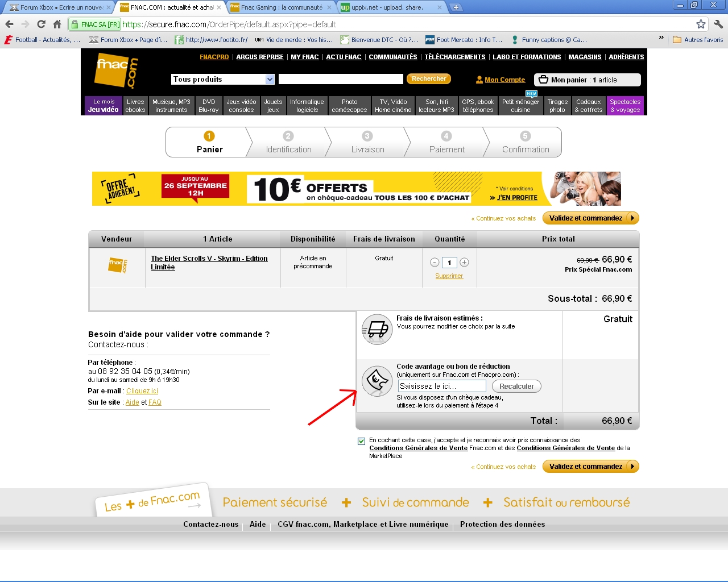
Task: Click the discount code tag icon
Action: click(377, 381)
